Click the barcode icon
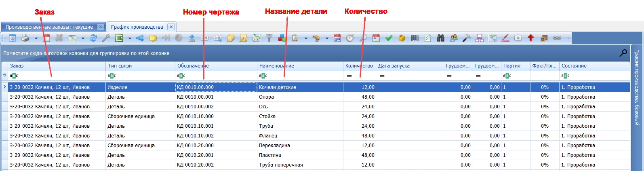 click(x=415, y=38)
